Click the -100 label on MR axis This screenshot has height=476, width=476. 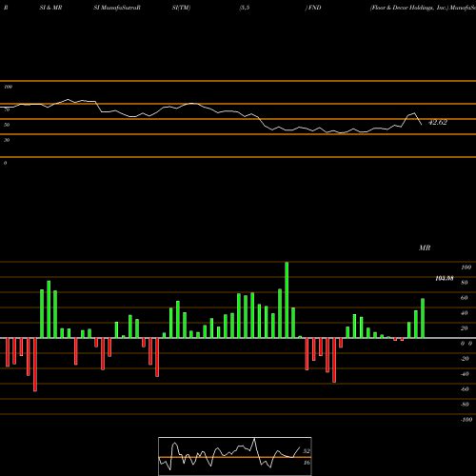tap(466, 420)
